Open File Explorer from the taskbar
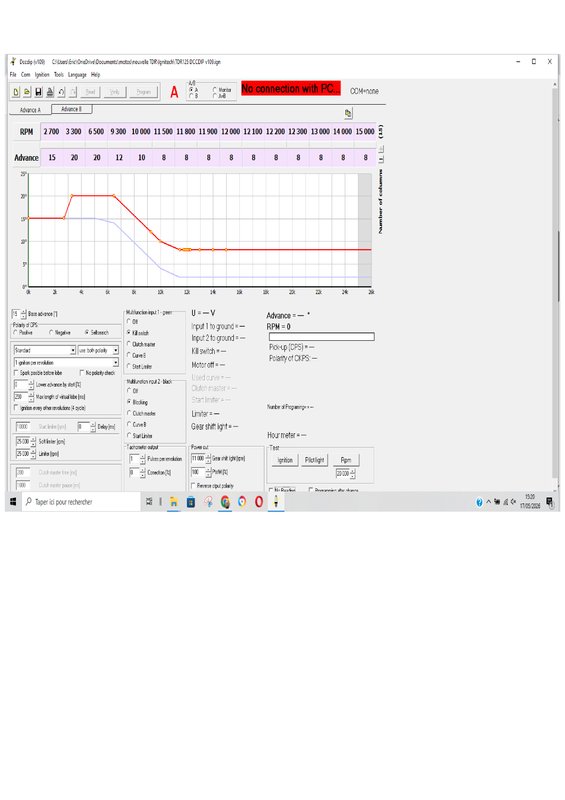The image size is (565, 800). (174, 502)
